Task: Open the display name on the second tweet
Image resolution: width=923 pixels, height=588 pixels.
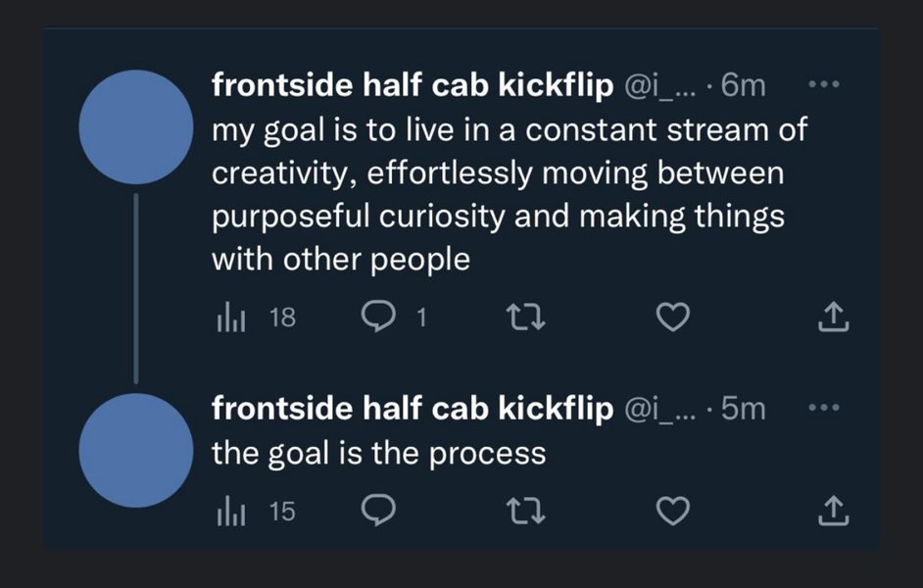Action: [413, 409]
